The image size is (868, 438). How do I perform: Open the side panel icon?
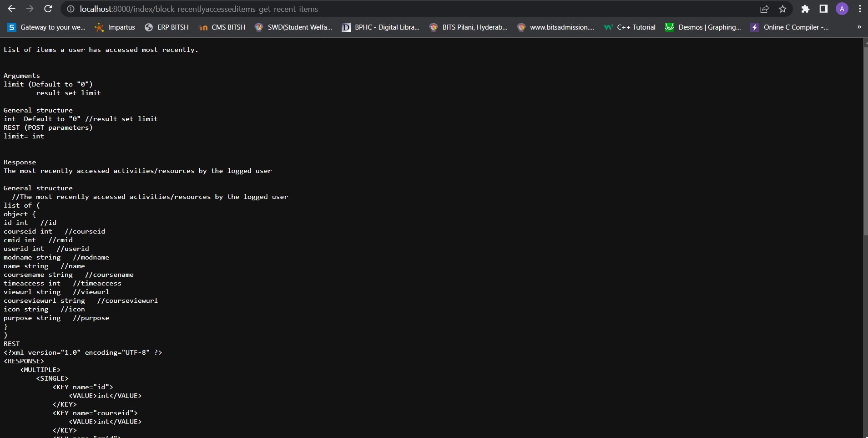pos(823,9)
